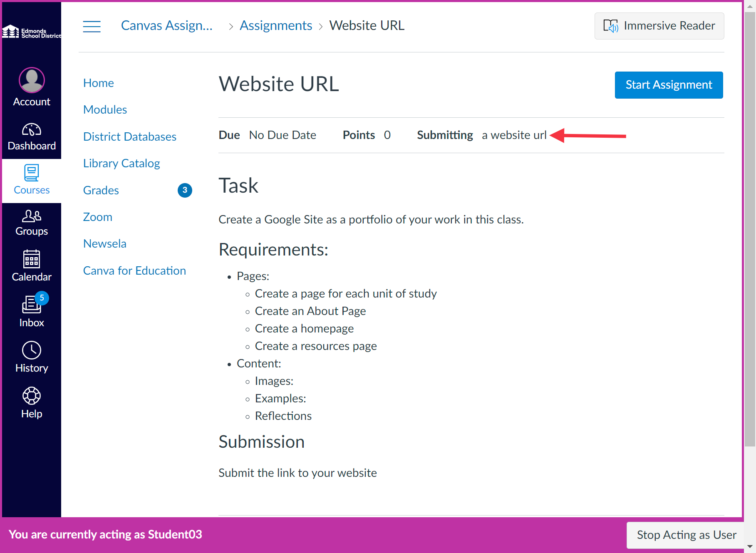The image size is (756, 553).
Task: Click the Start Assignment button
Action: (x=669, y=85)
